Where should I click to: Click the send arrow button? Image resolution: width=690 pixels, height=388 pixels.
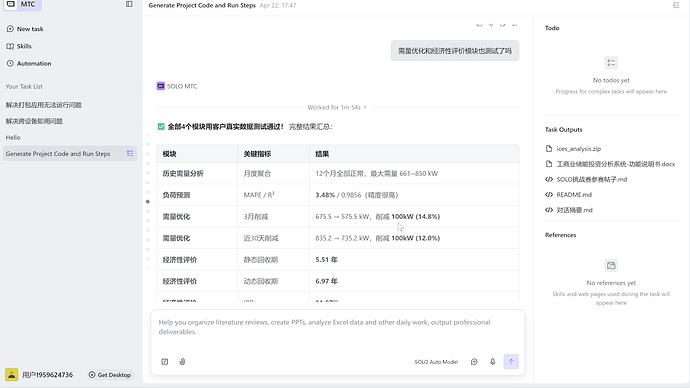click(x=511, y=362)
